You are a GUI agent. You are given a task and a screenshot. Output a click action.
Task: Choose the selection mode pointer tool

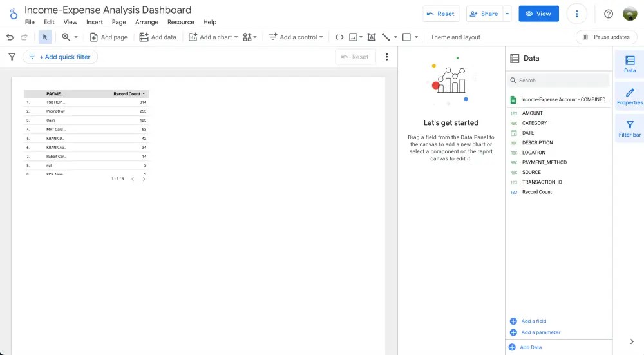[x=45, y=37]
